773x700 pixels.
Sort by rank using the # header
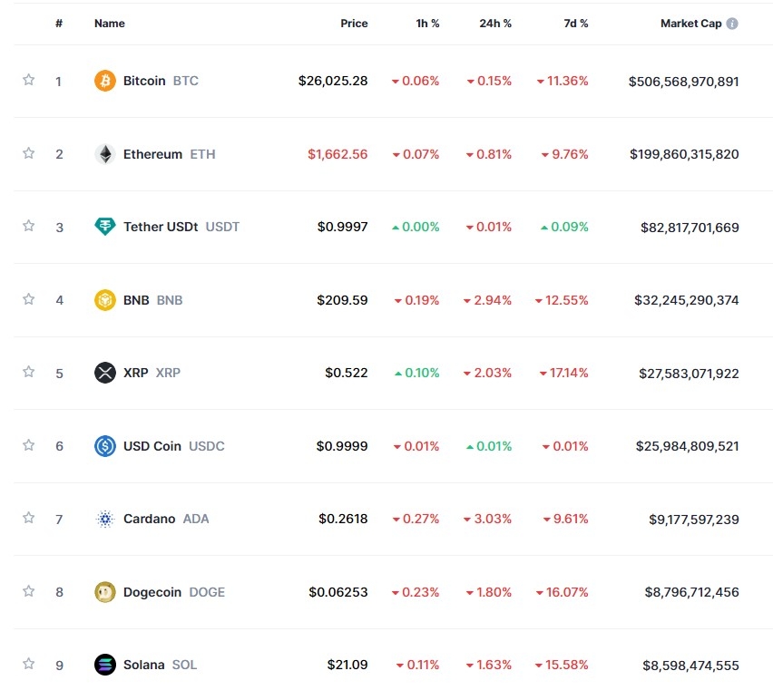click(x=59, y=24)
